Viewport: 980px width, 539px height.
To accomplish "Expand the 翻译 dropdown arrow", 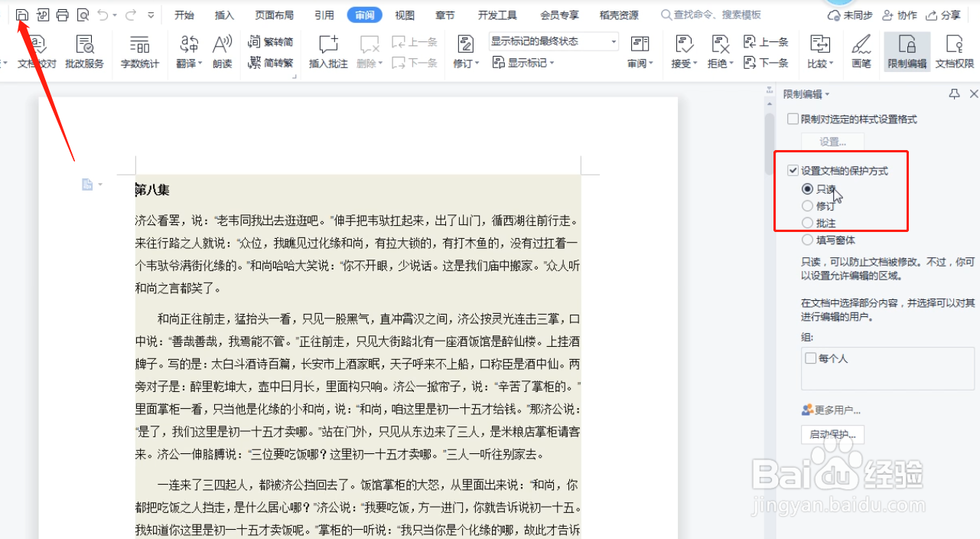I will coord(200,64).
